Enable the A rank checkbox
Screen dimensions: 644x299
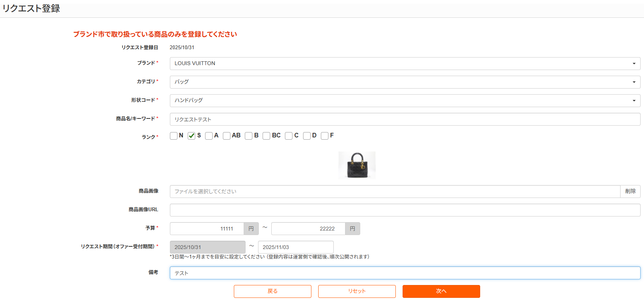(209, 136)
